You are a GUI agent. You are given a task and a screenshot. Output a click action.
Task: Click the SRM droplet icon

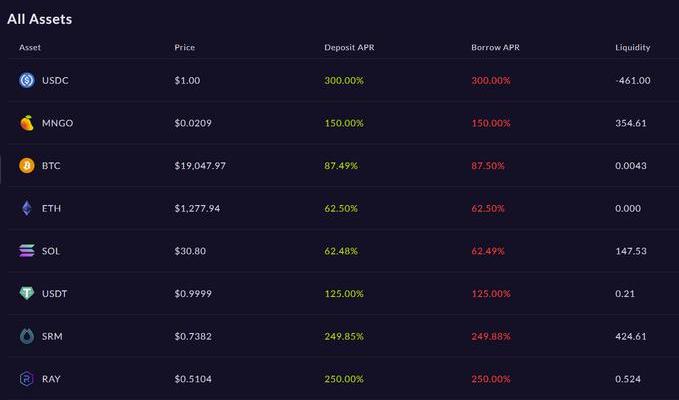pyautogui.click(x=27, y=336)
